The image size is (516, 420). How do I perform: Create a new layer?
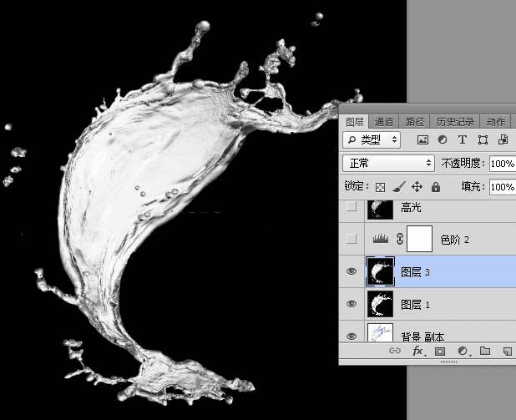point(507,352)
